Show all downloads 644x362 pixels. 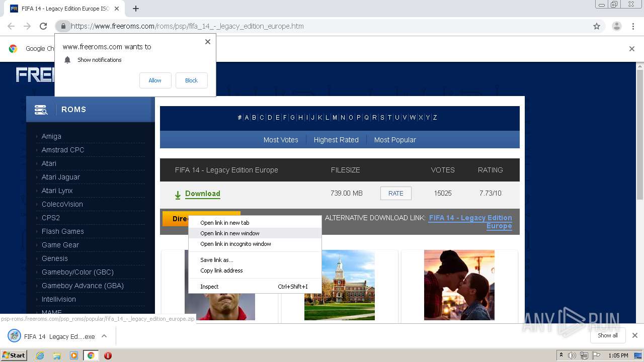608,335
